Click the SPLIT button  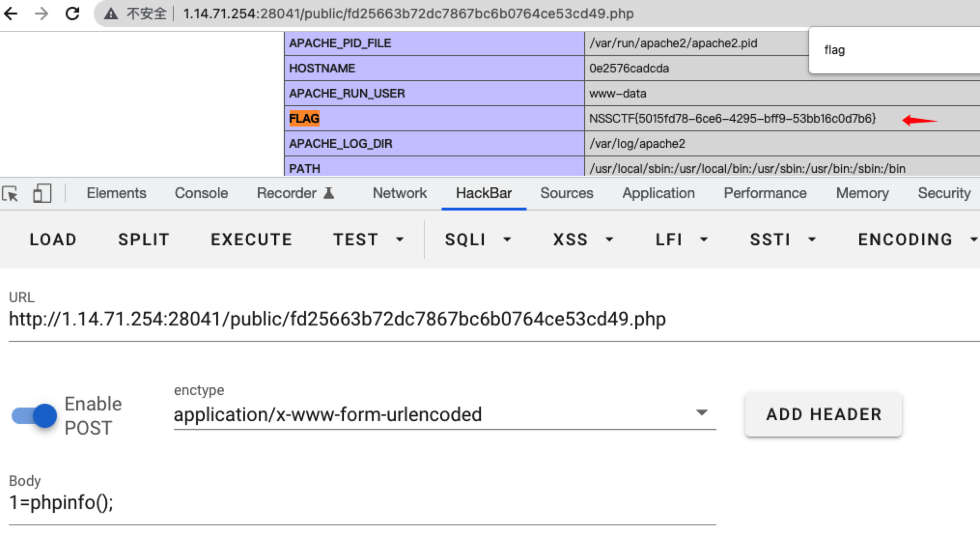pyautogui.click(x=144, y=240)
